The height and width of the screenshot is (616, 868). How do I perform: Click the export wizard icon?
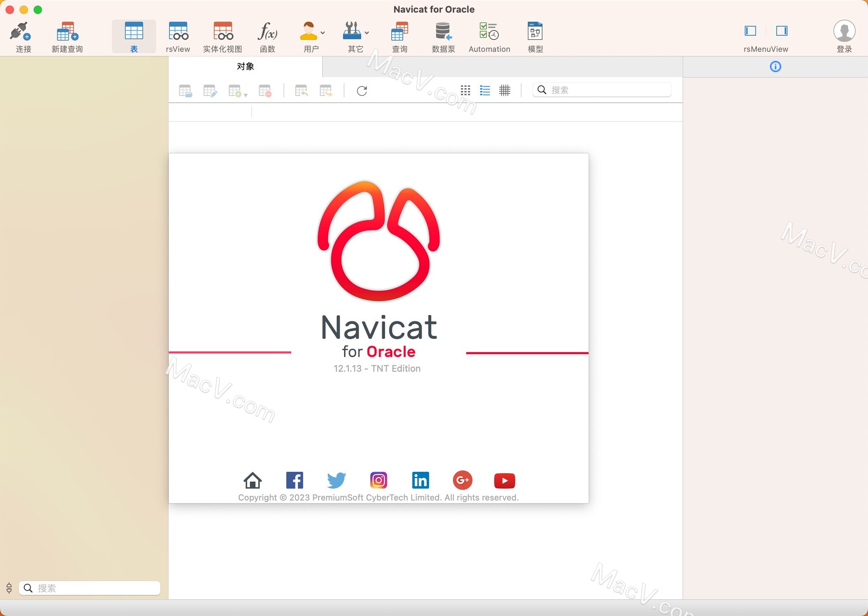pyautogui.click(x=325, y=91)
